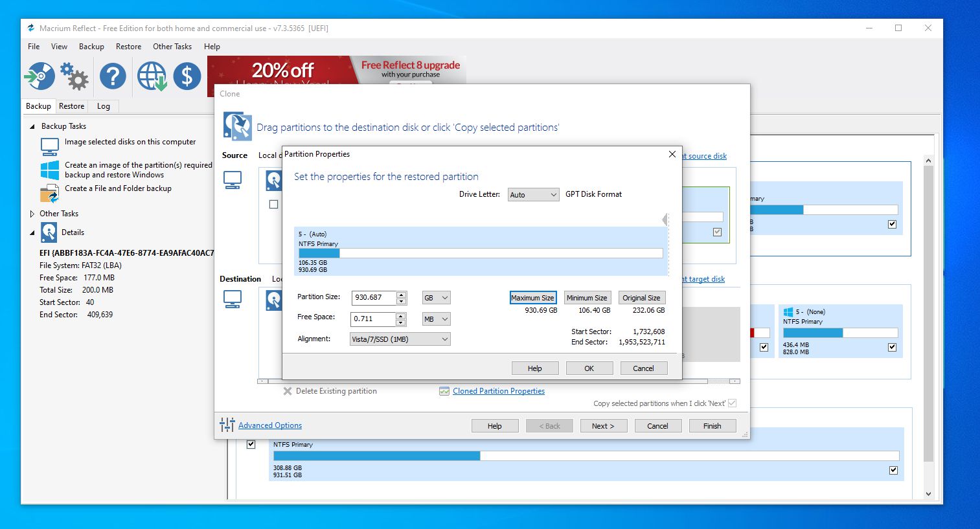The height and width of the screenshot is (529, 980).
Task: Click Next in the Clone dialog
Action: [602, 425]
